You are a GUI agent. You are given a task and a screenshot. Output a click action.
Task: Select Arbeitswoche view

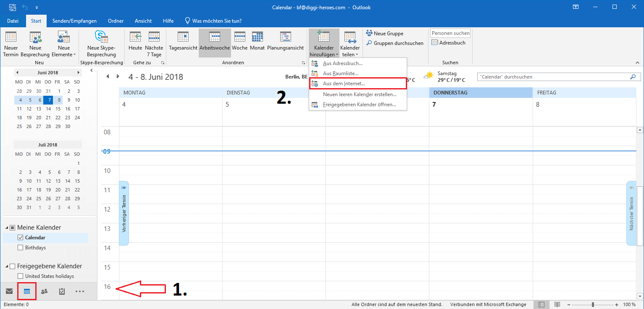click(x=215, y=44)
